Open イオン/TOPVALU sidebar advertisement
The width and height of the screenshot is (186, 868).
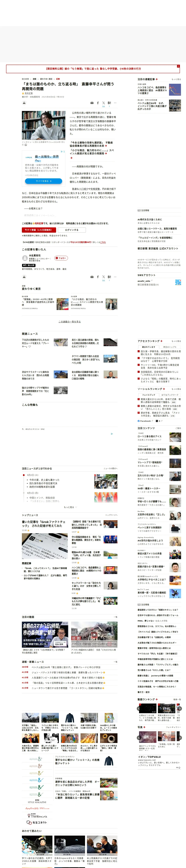click(x=159, y=762)
